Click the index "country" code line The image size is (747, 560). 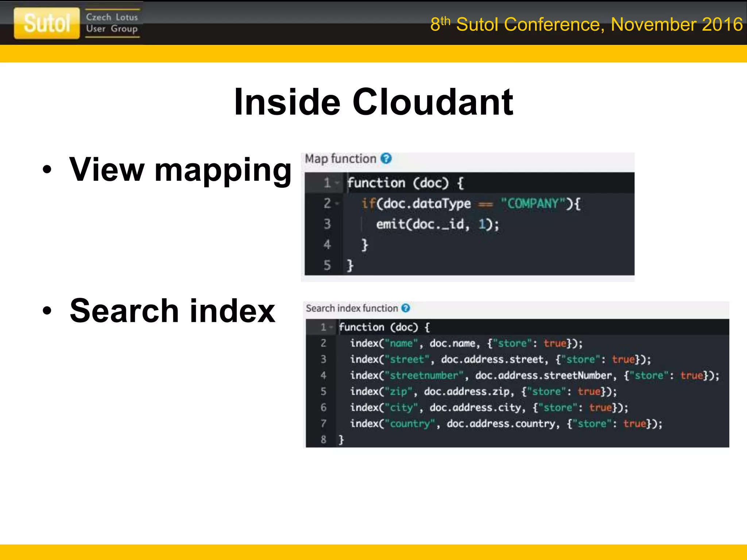[506, 423]
